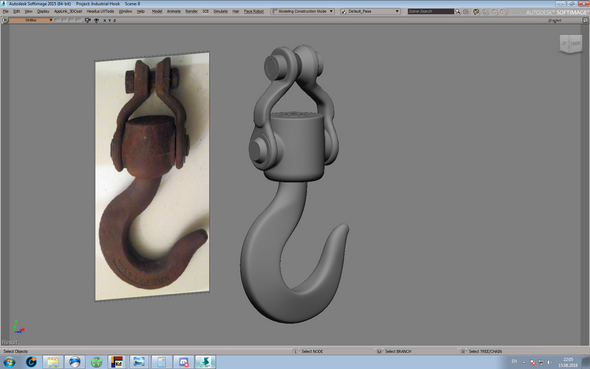This screenshot has height=369, width=590.
Task: Open the Edit menu
Action: click(x=17, y=12)
